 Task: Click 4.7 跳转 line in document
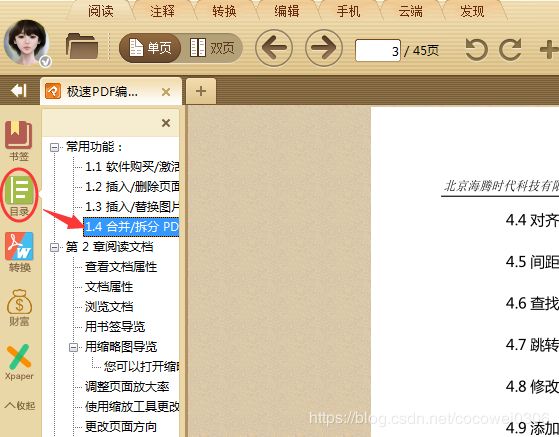(x=532, y=345)
